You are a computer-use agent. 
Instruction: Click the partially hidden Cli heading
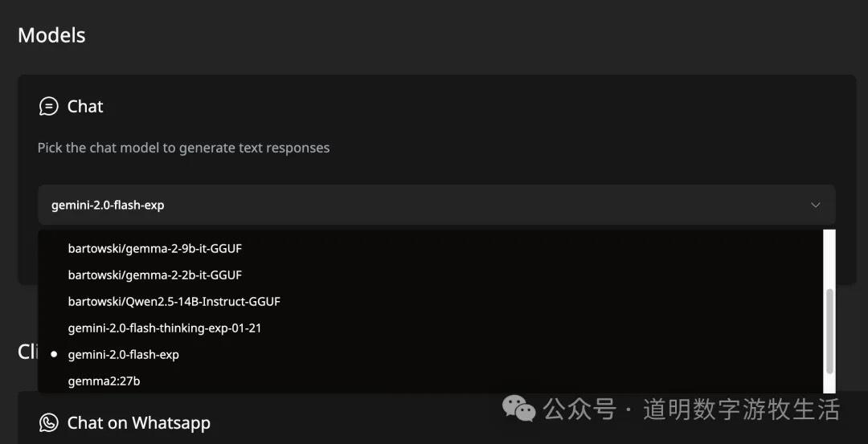(27, 352)
